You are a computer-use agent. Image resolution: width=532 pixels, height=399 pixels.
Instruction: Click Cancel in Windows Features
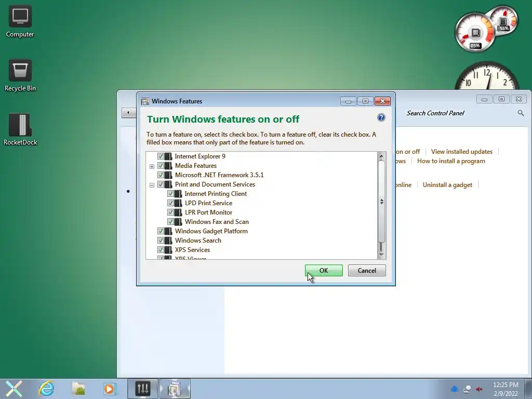click(367, 270)
